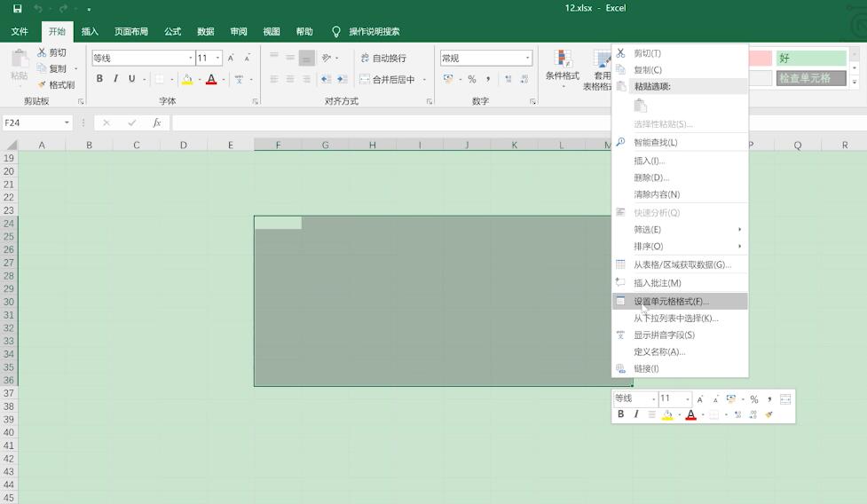The height and width of the screenshot is (504, 867).
Task: Click the Name Box showing F24
Action: [x=32, y=122]
